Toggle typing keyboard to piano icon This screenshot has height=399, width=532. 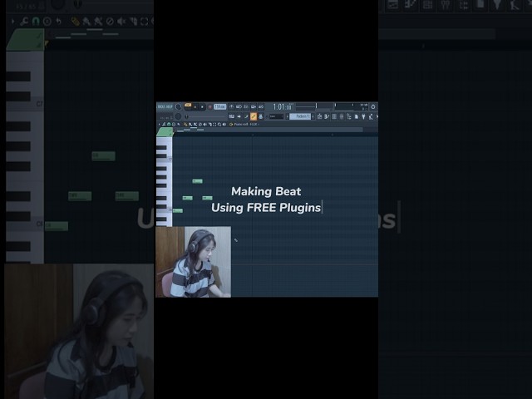tap(231, 116)
